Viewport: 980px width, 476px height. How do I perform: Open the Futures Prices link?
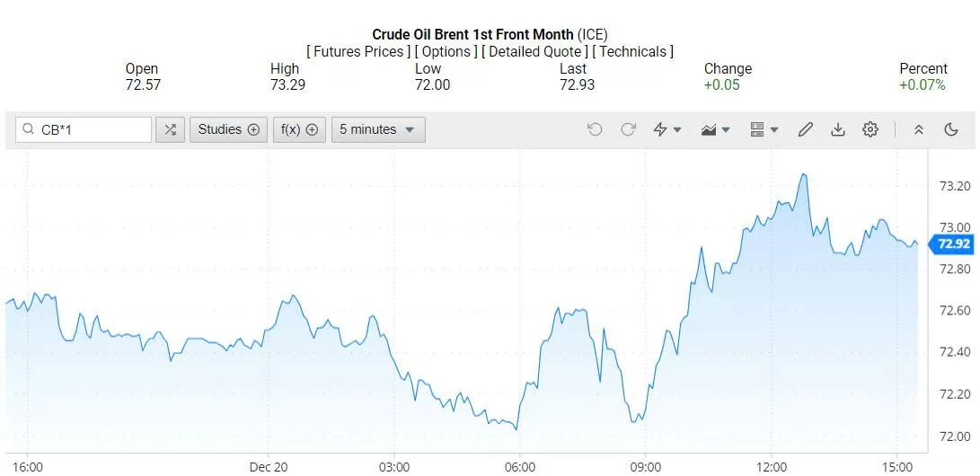[x=358, y=51]
